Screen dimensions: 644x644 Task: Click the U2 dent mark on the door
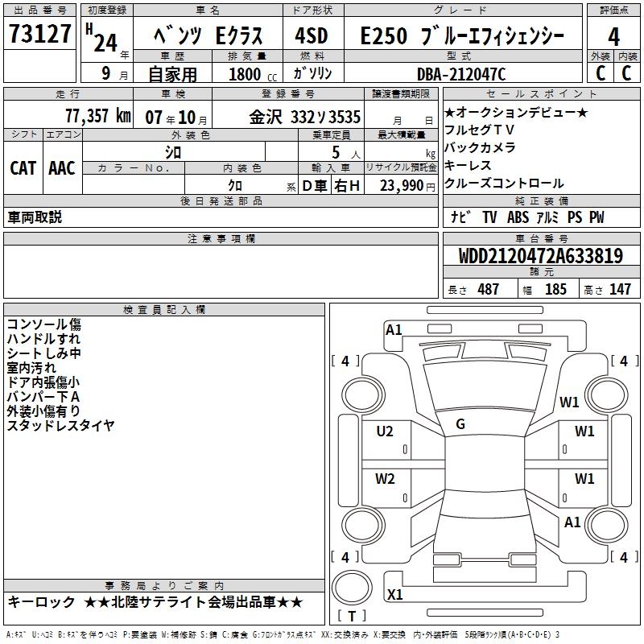pyautogui.click(x=385, y=431)
